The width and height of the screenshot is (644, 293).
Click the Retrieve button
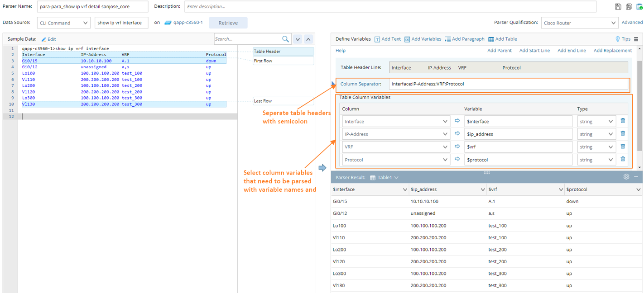(x=228, y=23)
